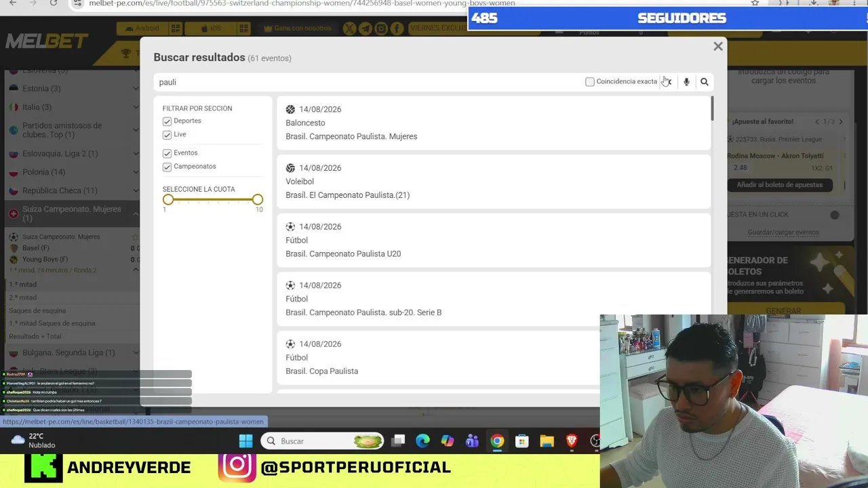Click the Gana con nosotros button
868x488 pixels.
[x=297, y=28]
